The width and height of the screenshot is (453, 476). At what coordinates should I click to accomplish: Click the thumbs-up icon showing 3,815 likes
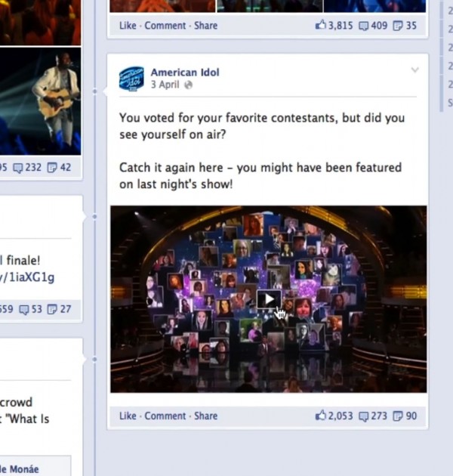coord(321,25)
